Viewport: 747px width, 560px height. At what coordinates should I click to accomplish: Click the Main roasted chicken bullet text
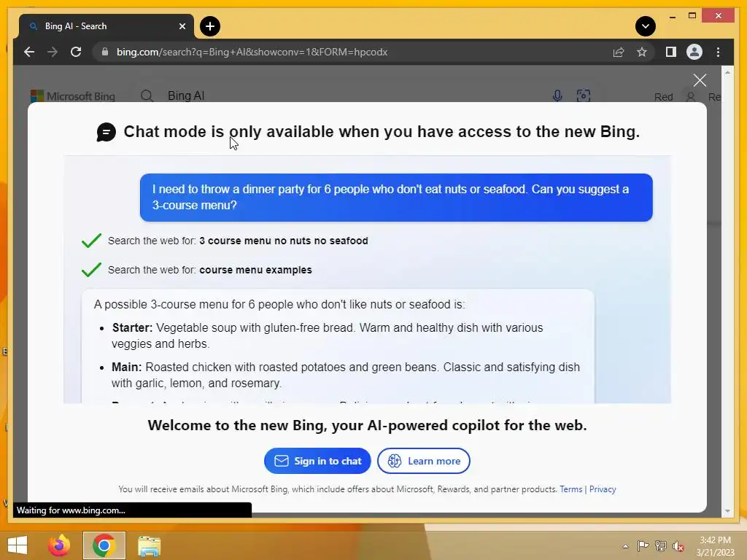(x=345, y=375)
